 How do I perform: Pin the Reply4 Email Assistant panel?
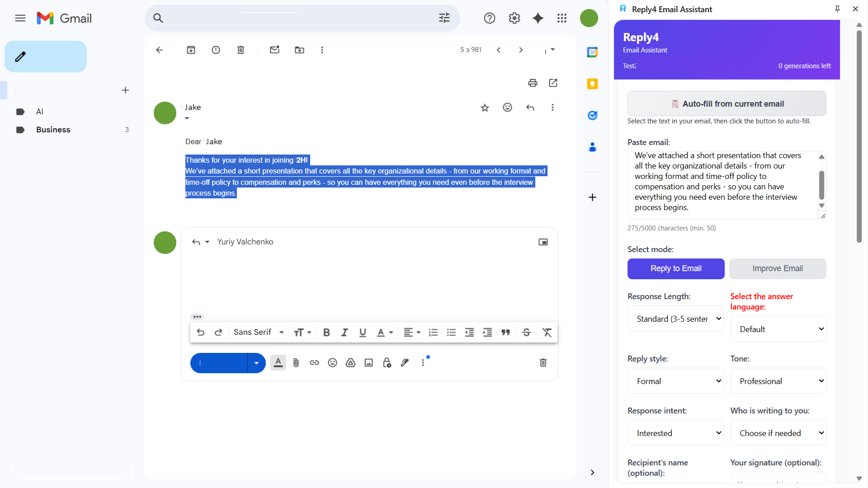pyautogui.click(x=837, y=9)
